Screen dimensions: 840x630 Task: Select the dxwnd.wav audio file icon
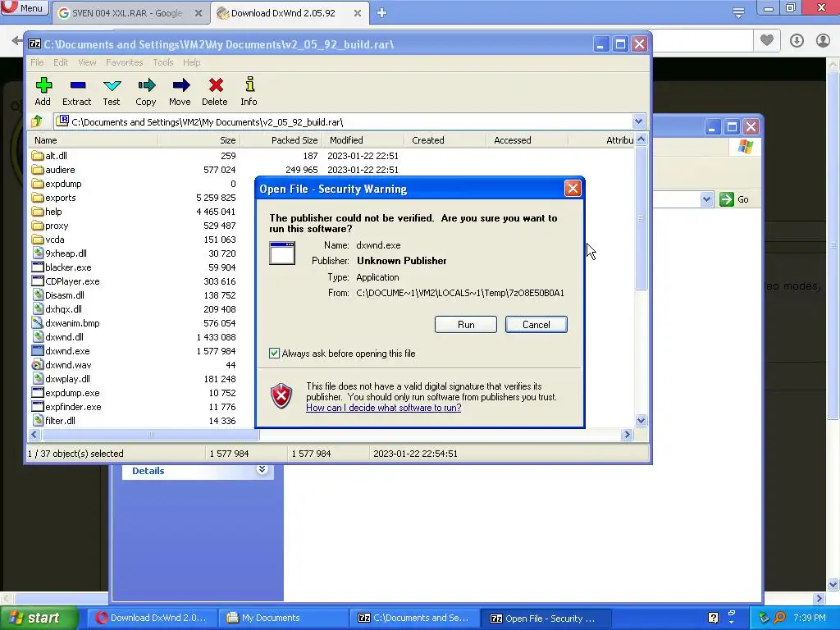click(x=37, y=365)
